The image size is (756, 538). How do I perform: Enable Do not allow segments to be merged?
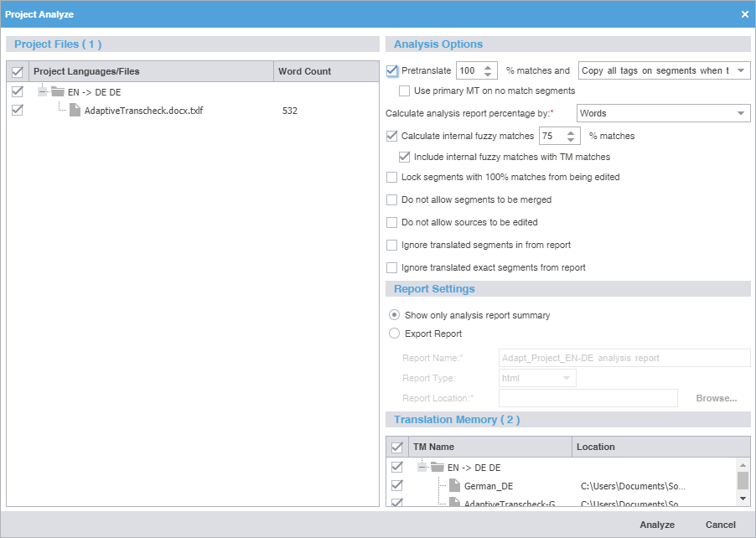(x=391, y=199)
